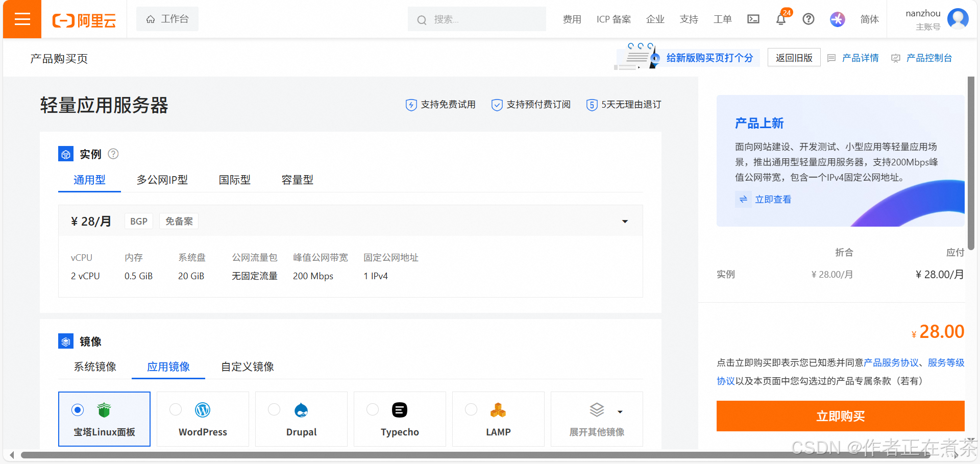Select the Typecho radio button
980x464 pixels.
pyautogui.click(x=373, y=409)
